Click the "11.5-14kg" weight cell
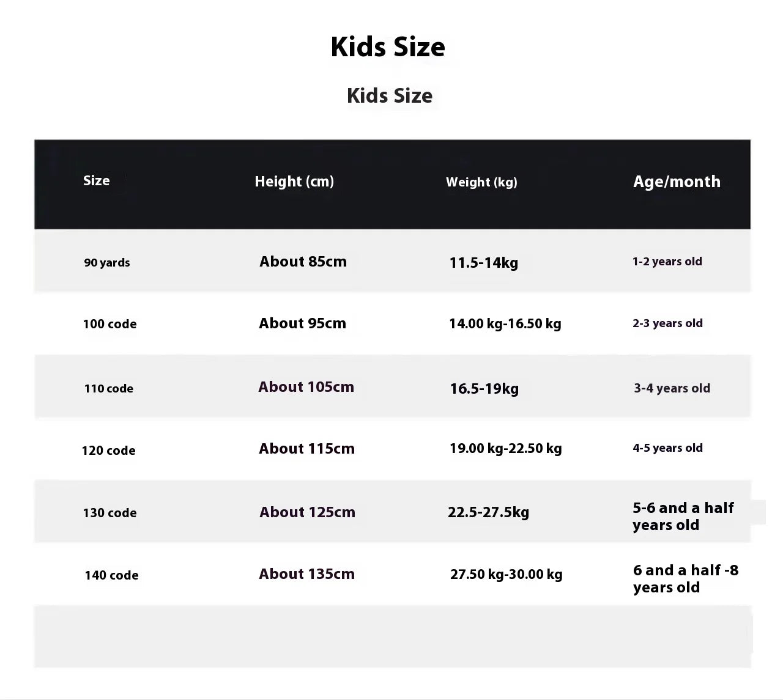 (483, 263)
